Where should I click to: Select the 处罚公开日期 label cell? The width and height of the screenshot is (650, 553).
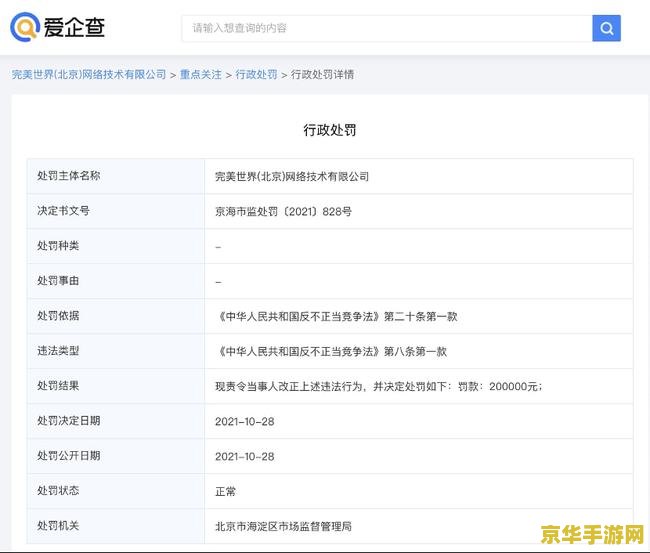click(116, 456)
